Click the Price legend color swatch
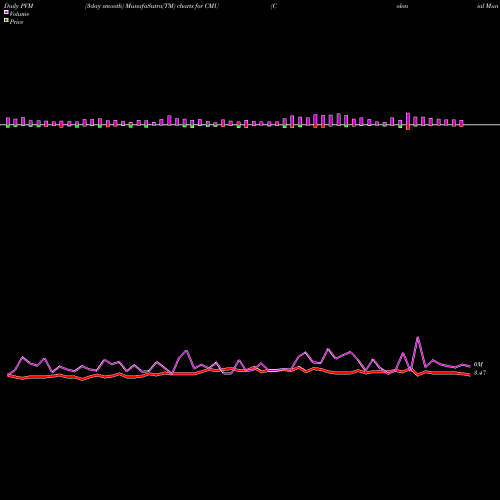 click(6, 20)
